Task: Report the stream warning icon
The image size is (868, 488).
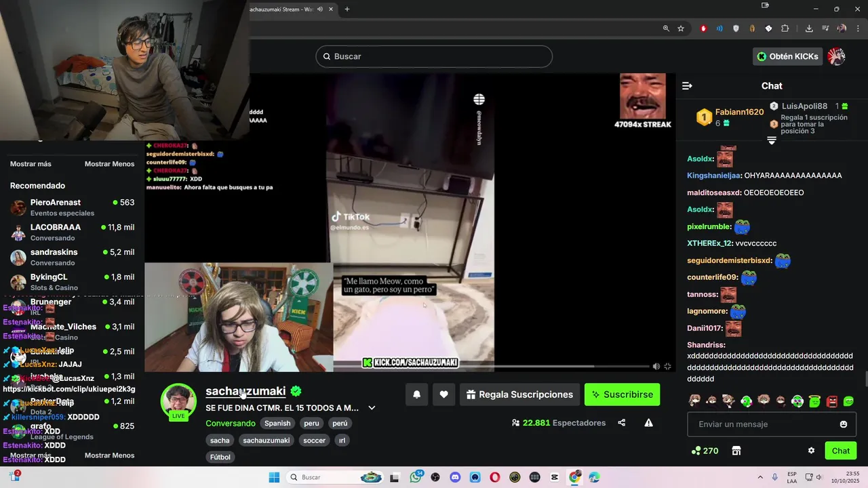Action: point(648,423)
